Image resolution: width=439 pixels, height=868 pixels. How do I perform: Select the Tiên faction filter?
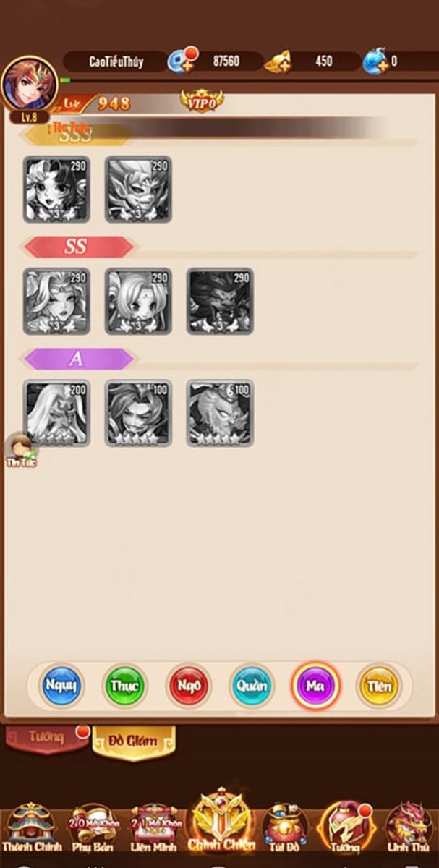(x=378, y=685)
